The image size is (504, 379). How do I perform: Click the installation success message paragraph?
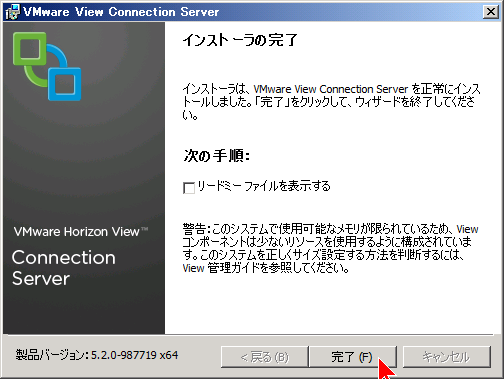click(x=331, y=102)
